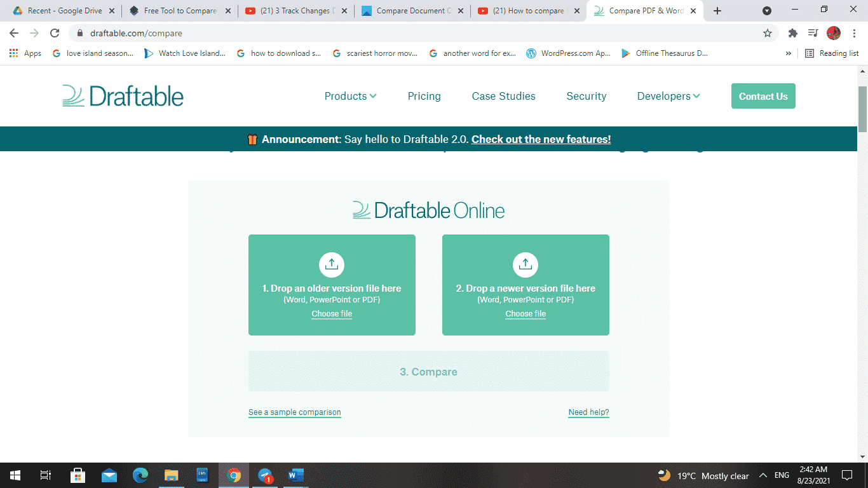Expand the Products menu
This screenshot has height=488, width=868.
click(350, 96)
